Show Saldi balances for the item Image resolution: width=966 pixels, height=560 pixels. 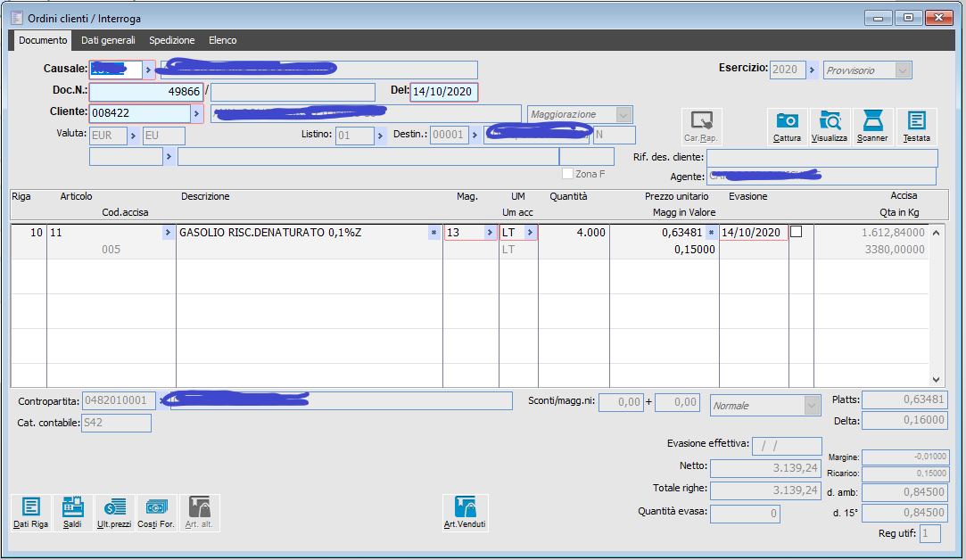72,513
